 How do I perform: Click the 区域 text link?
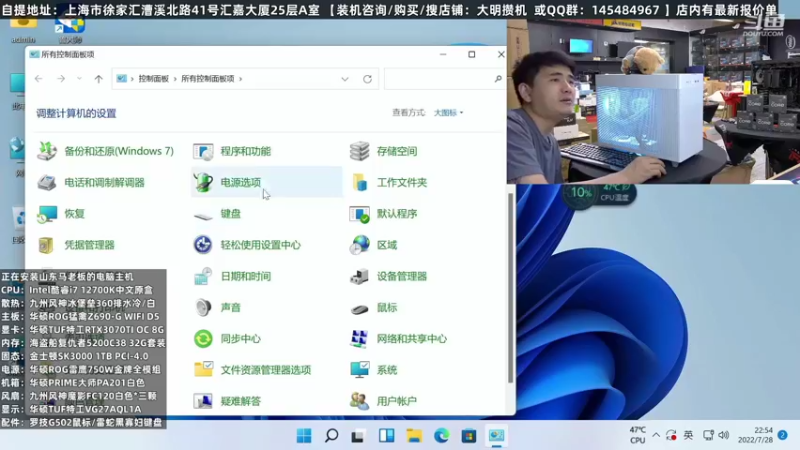[x=387, y=245]
